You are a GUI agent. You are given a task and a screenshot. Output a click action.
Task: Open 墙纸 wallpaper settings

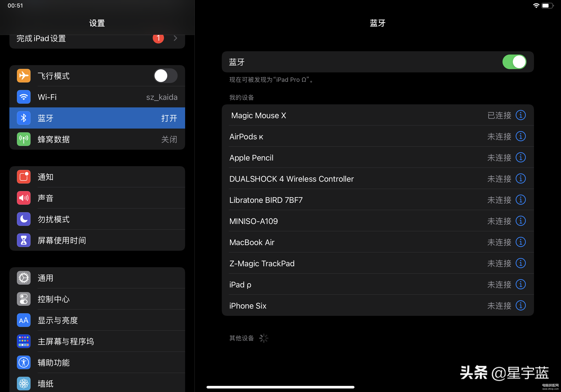97,383
